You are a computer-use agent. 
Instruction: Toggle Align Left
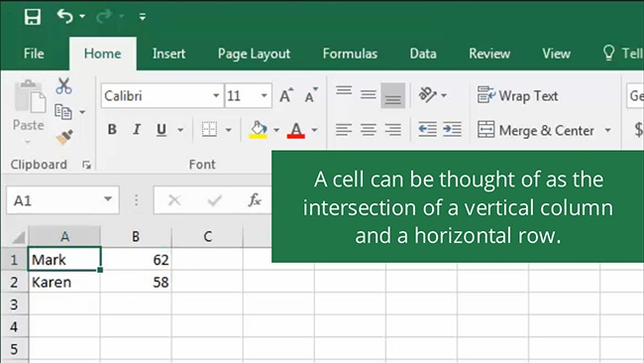[344, 130]
